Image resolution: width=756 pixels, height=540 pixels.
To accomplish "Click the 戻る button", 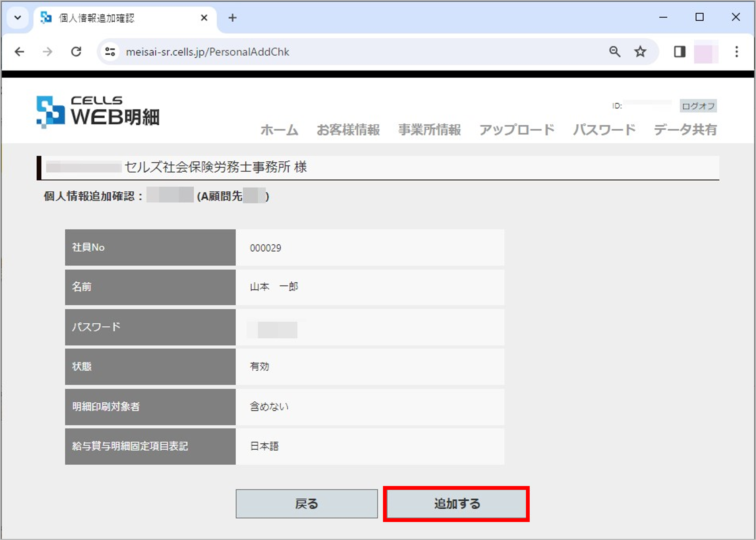I will (x=307, y=504).
